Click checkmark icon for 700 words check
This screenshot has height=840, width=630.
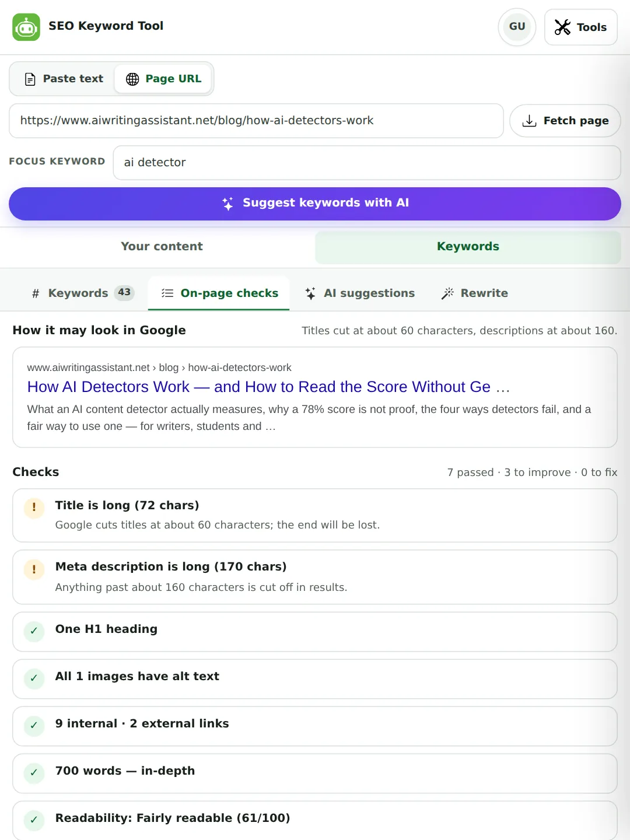point(34,773)
